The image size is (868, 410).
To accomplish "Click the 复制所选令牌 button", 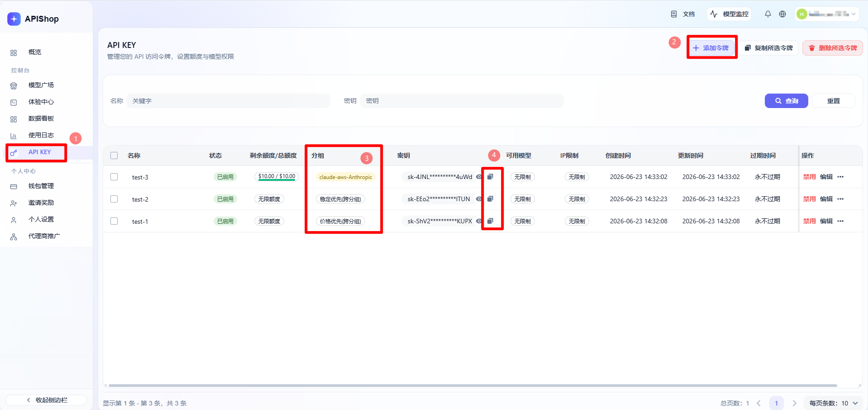I will click(769, 48).
